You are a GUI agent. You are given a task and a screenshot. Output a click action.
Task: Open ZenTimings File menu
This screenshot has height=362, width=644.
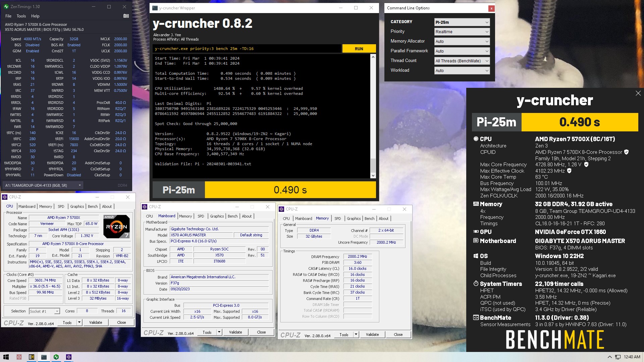[x=8, y=16]
